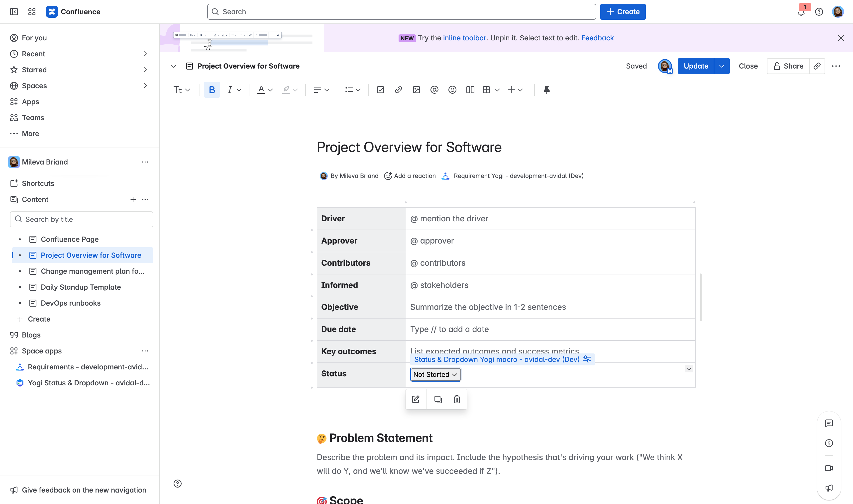The height and width of the screenshot is (504, 853).
Task: Select Daily Standup Template in sidebar
Action: point(81,287)
